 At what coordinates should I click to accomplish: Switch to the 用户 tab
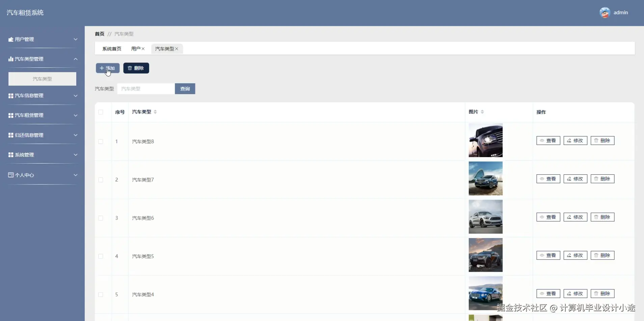click(x=136, y=49)
